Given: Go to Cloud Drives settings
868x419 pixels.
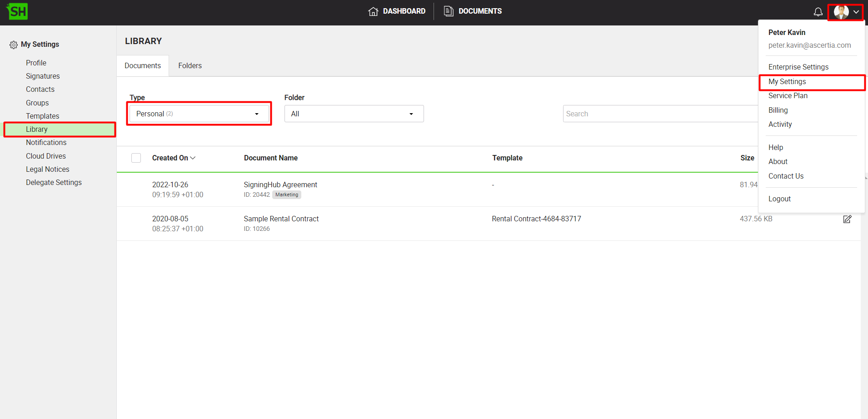Looking at the screenshot, I should click(x=45, y=156).
